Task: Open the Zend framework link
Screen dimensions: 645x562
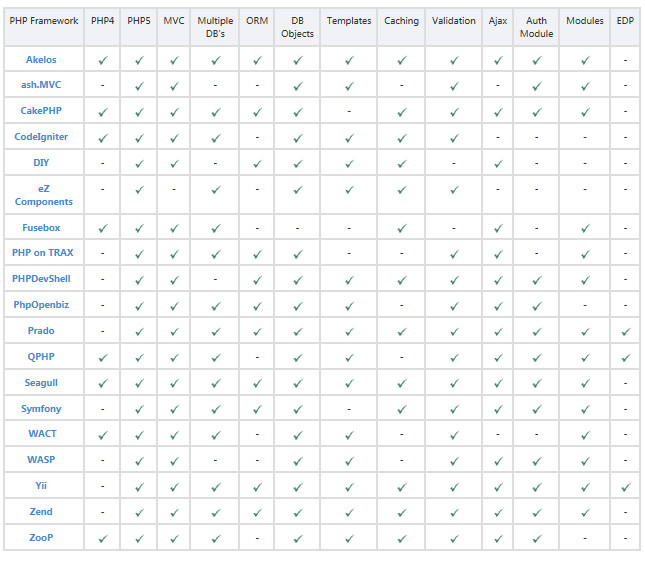Action: point(41,512)
